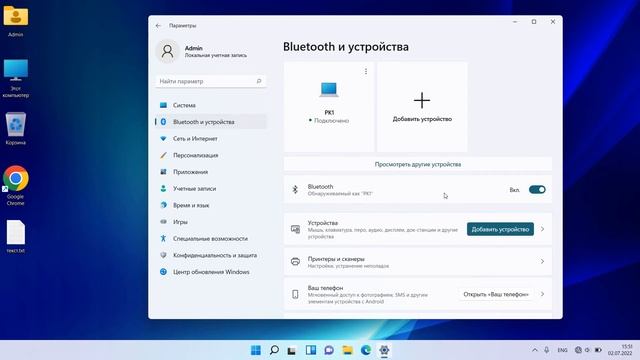This screenshot has height=360, width=640.
Task: Open the Система settings category
Action: 211,105
